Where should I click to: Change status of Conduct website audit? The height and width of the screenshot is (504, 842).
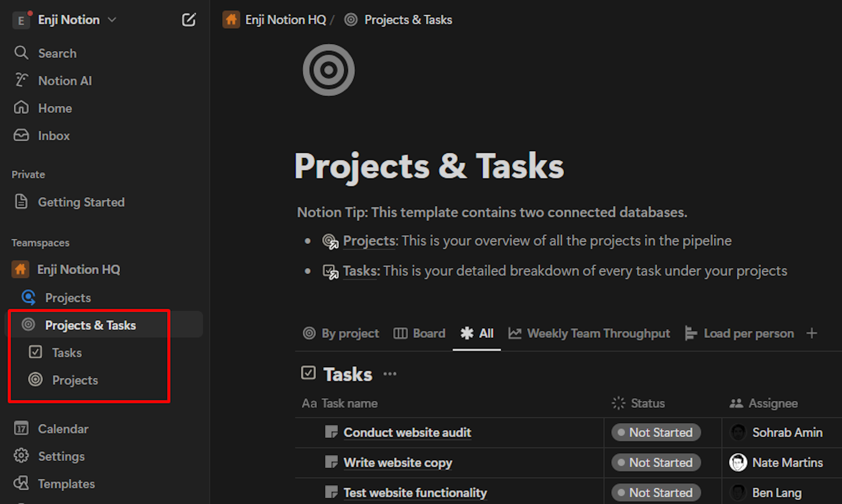[x=656, y=433]
